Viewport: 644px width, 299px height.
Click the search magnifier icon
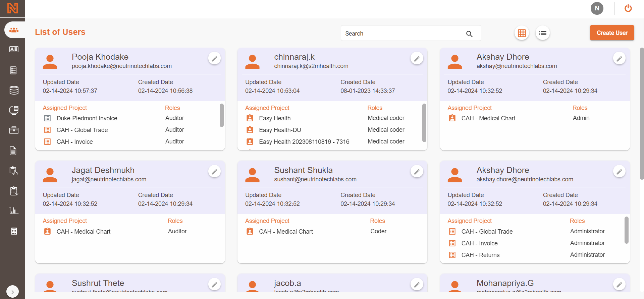[x=469, y=34]
